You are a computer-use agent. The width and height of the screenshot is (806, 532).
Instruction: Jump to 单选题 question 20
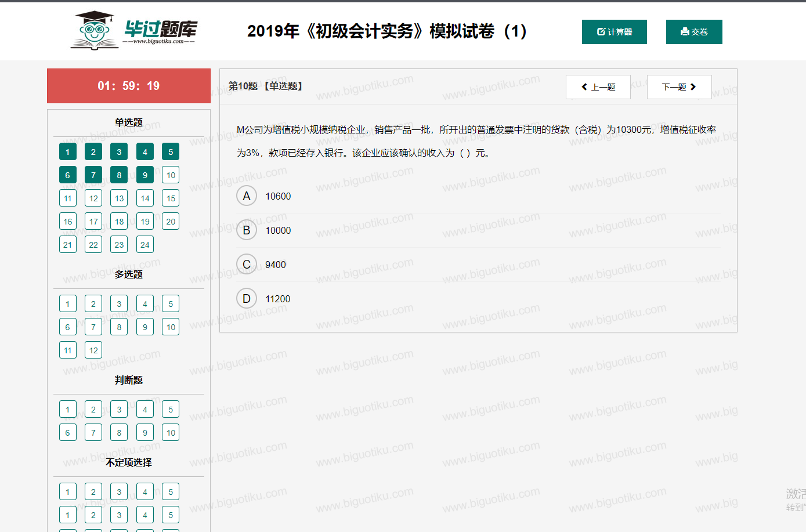coord(171,222)
